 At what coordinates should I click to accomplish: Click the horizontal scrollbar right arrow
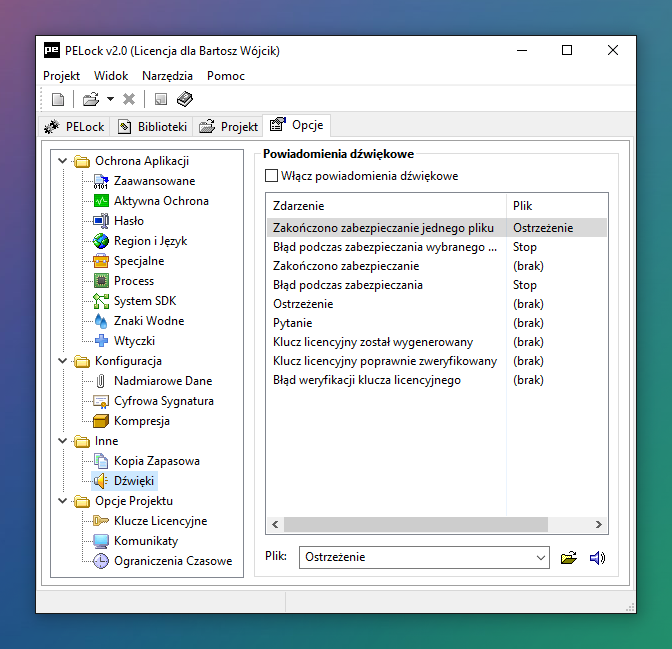click(x=598, y=525)
